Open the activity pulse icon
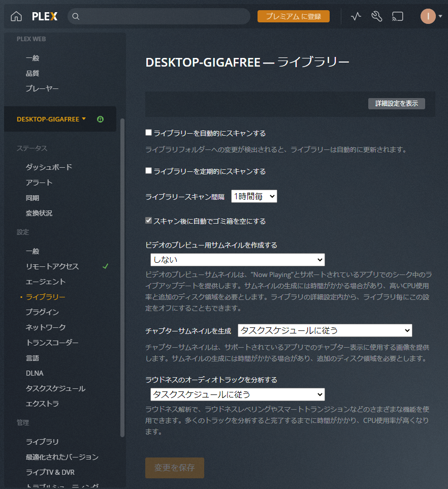 click(x=356, y=16)
